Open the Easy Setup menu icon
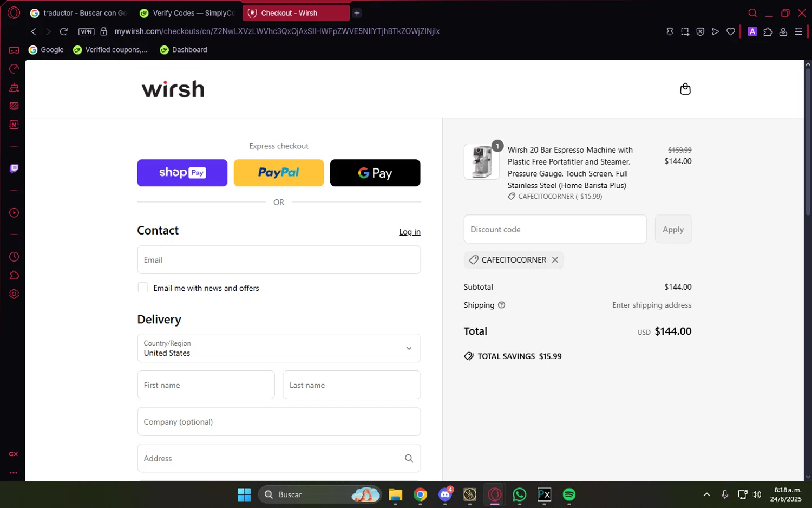This screenshot has height=508, width=812. coord(798,31)
